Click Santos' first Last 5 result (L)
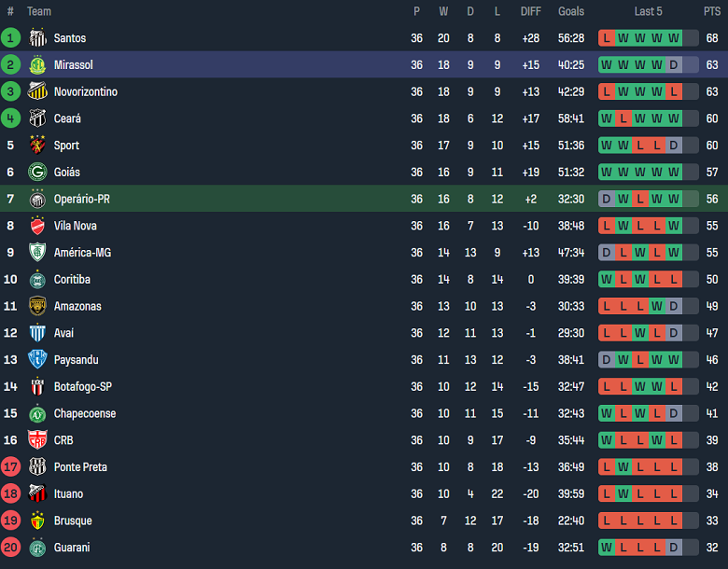The height and width of the screenshot is (569, 728). click(x=607, y=38)
